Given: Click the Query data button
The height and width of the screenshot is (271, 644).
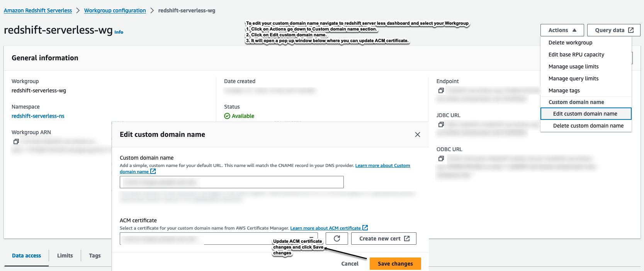Looking at the screenshot, I should [x=614, y=30].
